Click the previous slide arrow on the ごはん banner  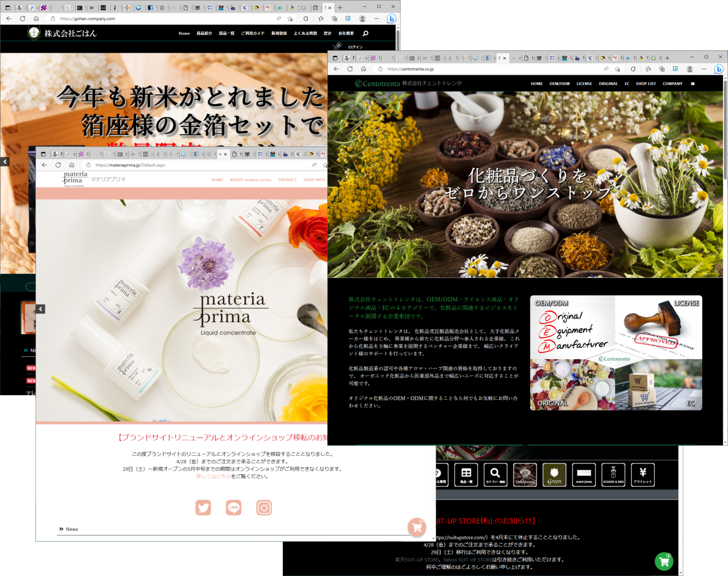click(5, 162)
